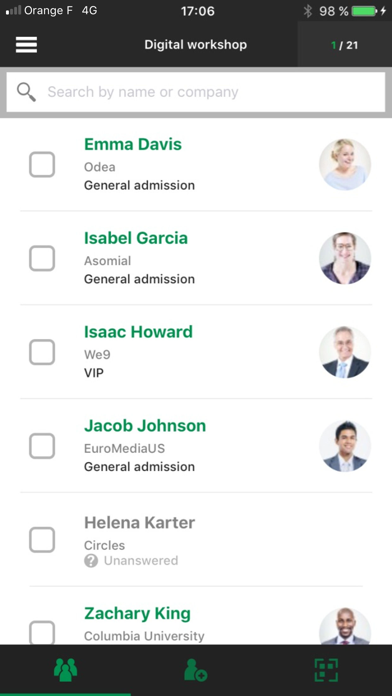Tap the 1 / 21 check-in counter
Screen dimensions: 392x696
pos(344,45)
